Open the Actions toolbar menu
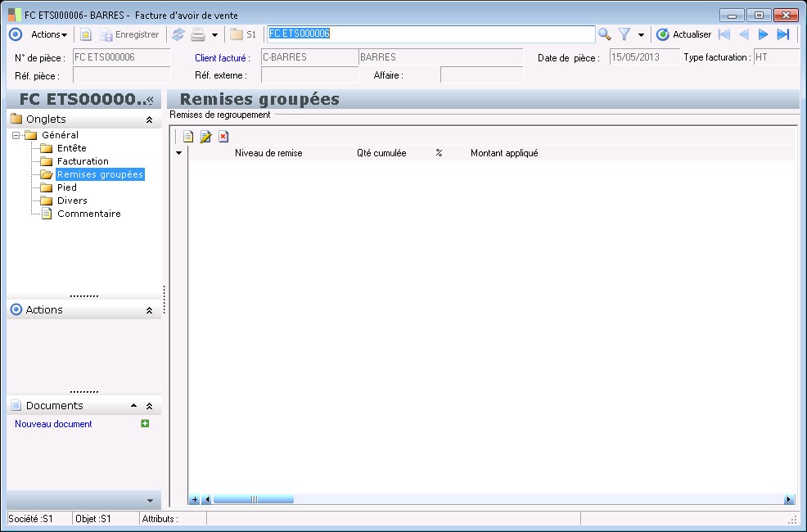Image resolution: width=807 pixels, height=532 pixels. [49, 34]
